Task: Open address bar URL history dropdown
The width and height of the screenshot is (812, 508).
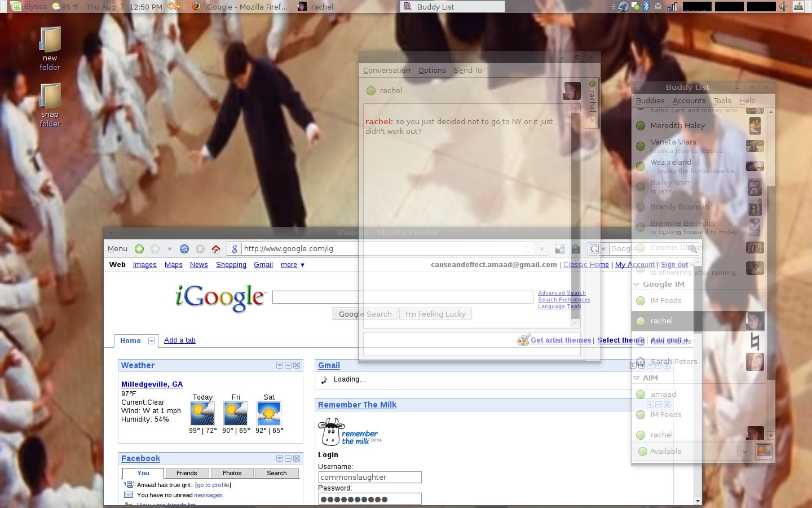Action: pos(542,249)
